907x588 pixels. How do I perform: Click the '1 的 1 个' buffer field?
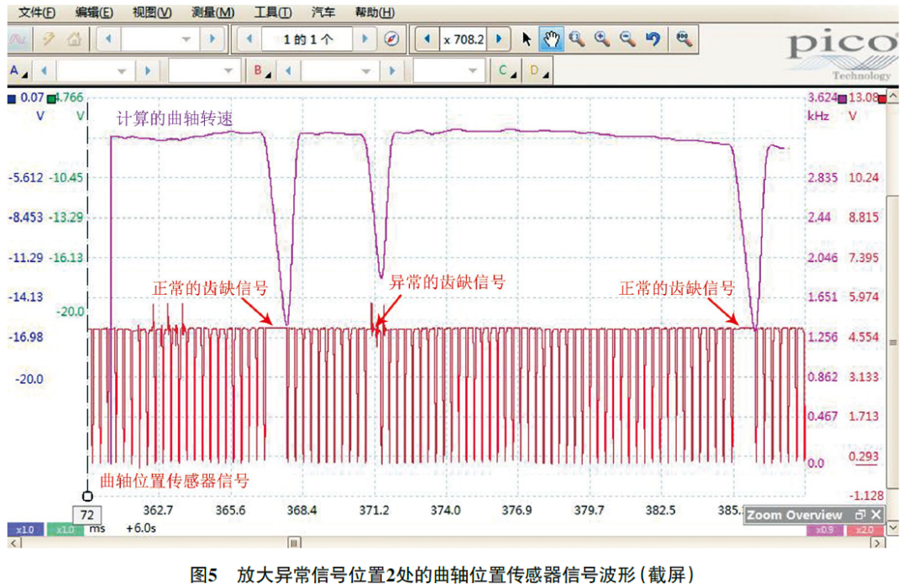pyautogui.click(x=307, y=39)
